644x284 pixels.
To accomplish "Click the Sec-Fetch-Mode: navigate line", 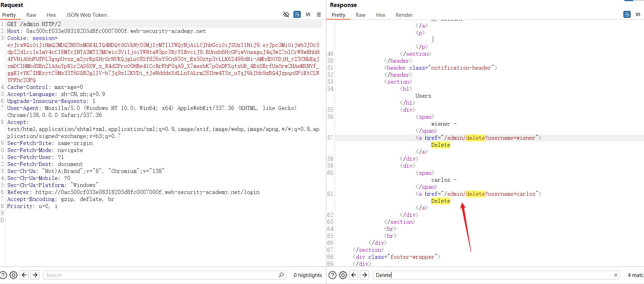I will click(45, 150).
